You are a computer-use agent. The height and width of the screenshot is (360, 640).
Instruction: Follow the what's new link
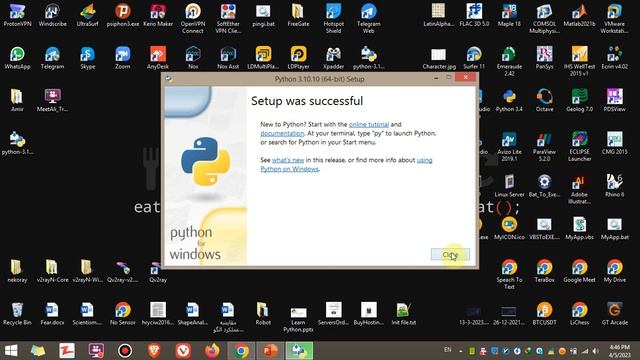point(288,160)
